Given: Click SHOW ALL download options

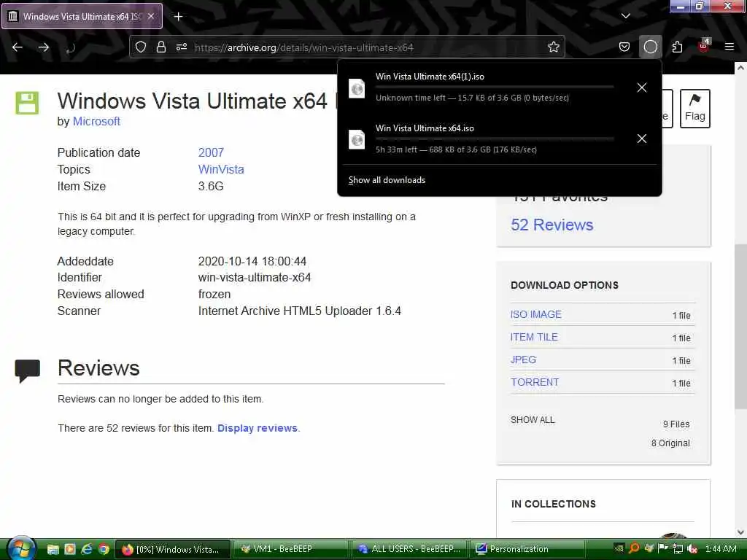Looking at the screenshot, I should click(x=532, y=420).
